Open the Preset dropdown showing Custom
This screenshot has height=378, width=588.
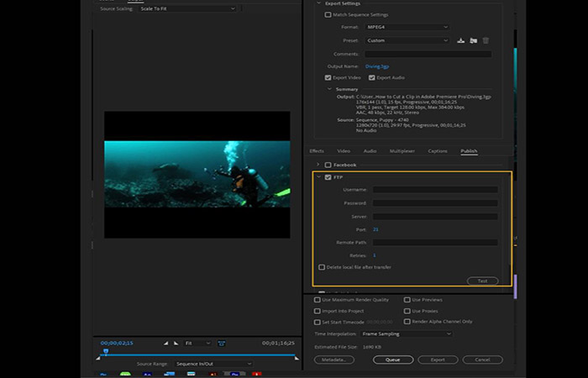click(x=407, y=40)
